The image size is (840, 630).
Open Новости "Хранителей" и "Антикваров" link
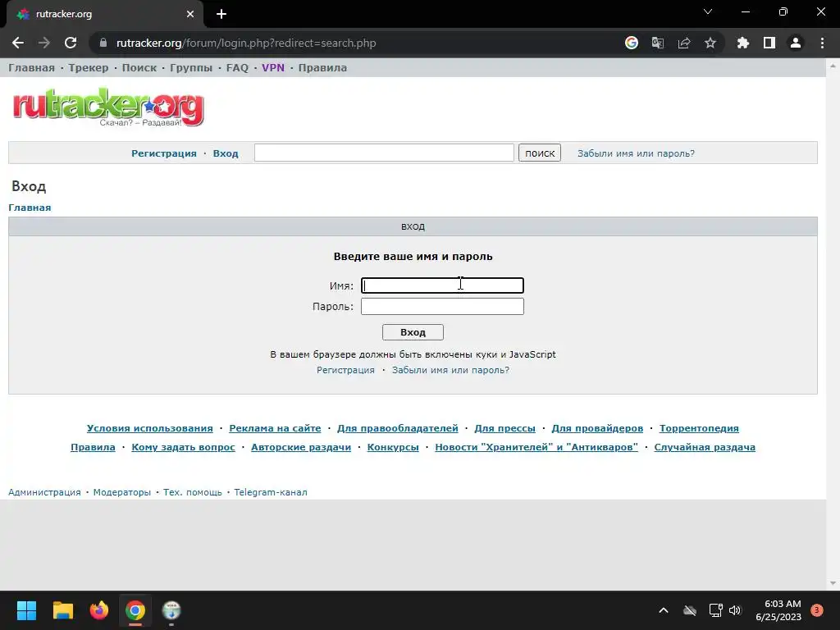tap(536, 447)
